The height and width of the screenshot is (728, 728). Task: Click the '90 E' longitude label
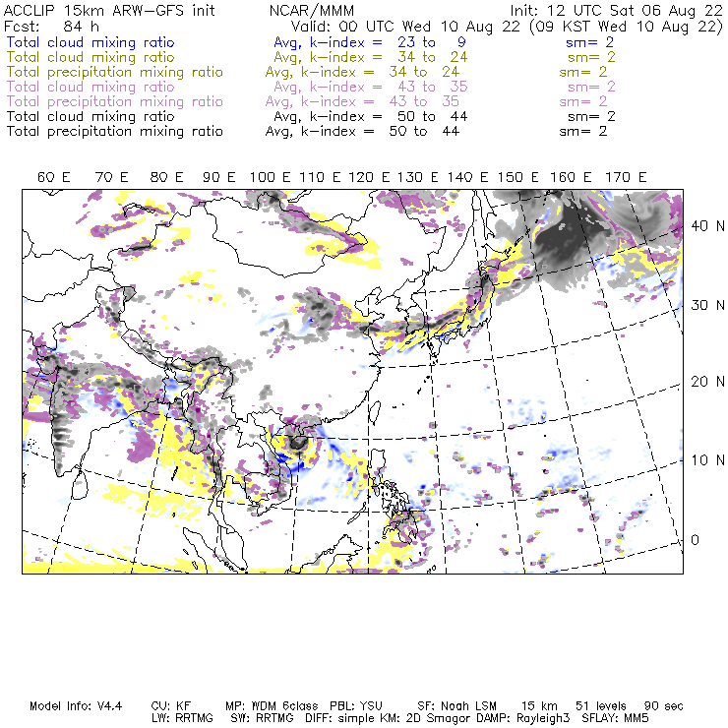click(x=219, y=177)
